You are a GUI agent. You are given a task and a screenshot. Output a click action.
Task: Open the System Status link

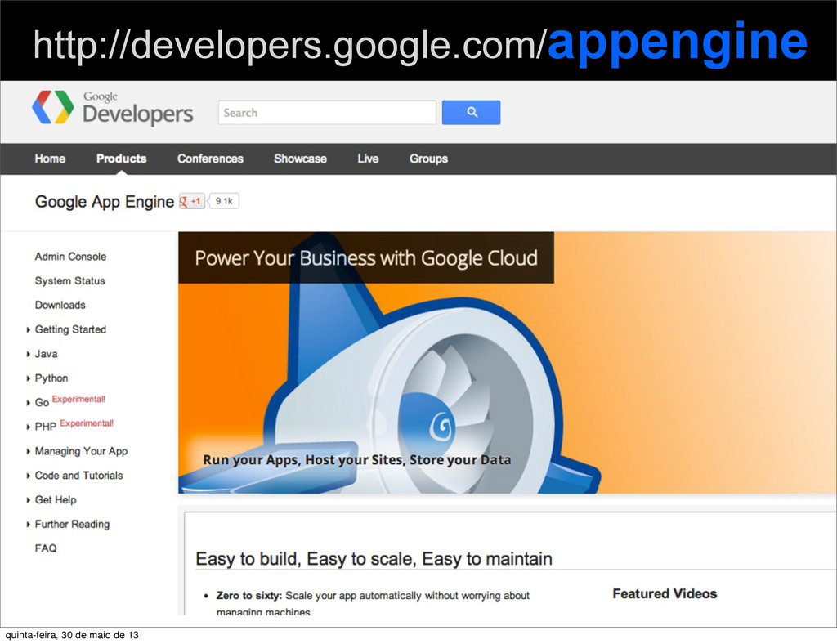tap(70, 280)
